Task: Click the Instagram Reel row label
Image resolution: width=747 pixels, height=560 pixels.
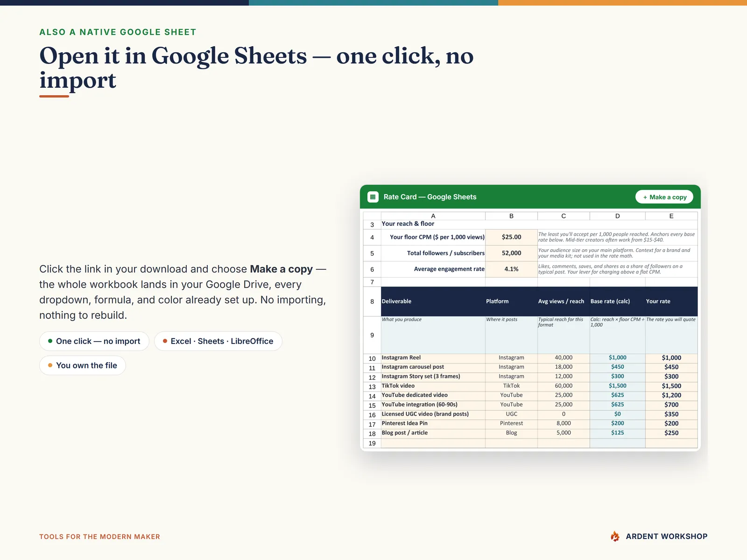Action: 433,358
